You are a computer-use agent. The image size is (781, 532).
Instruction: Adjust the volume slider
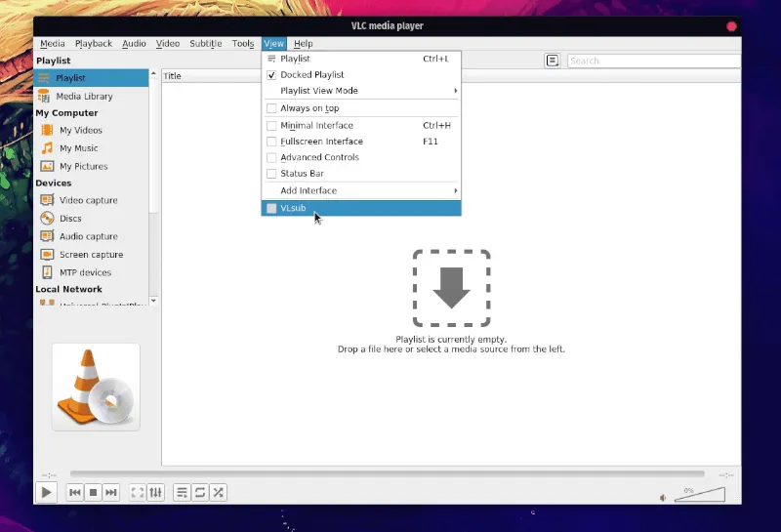701,496
